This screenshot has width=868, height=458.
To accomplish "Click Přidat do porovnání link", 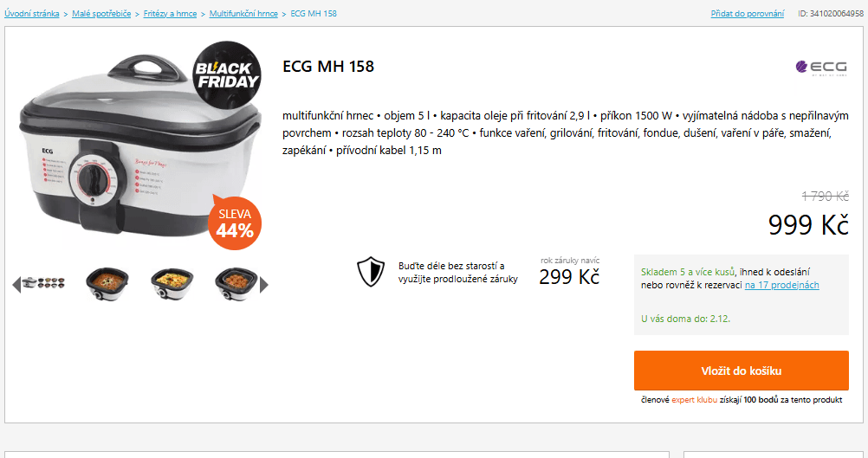I will (x=747, y=14).
